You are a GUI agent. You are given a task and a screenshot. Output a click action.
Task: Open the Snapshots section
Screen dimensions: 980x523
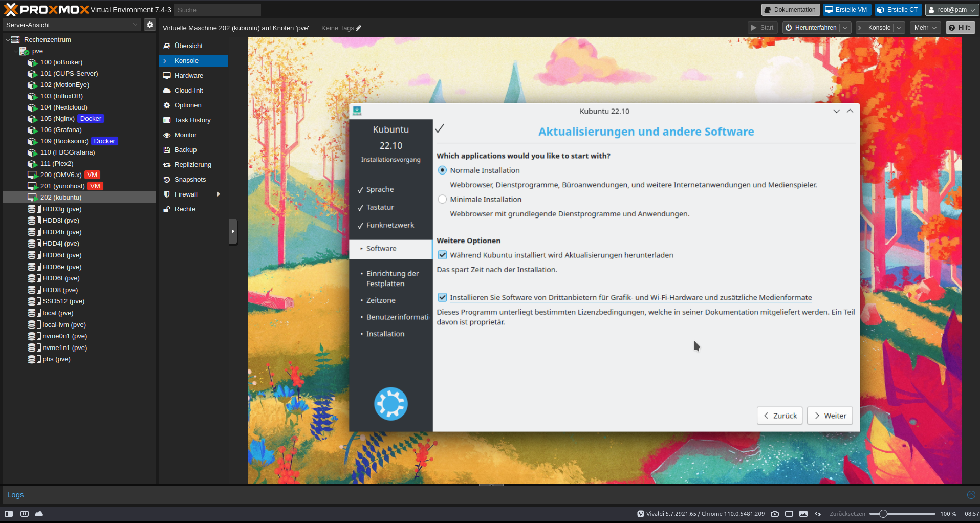click(x=193, y=180)
